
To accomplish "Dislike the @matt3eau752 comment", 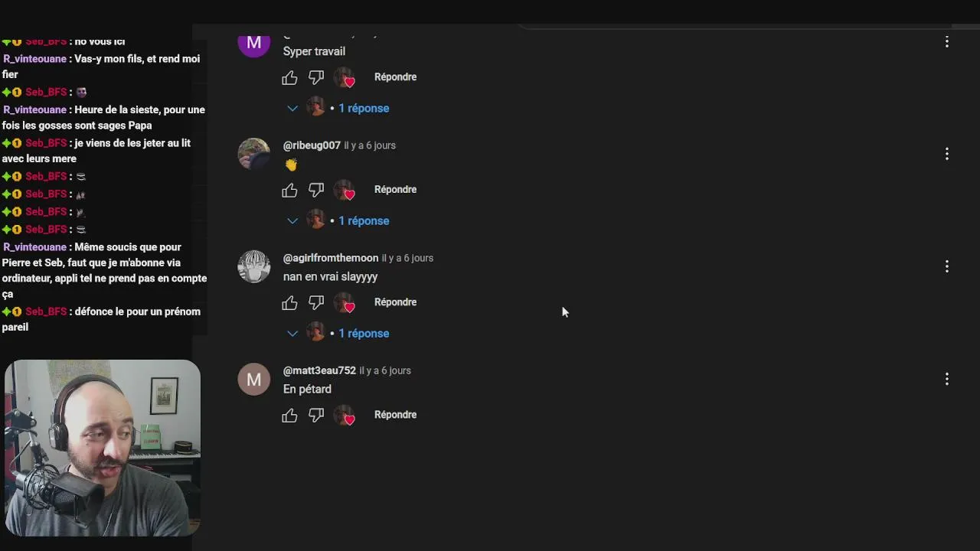I will pos(316,415).
